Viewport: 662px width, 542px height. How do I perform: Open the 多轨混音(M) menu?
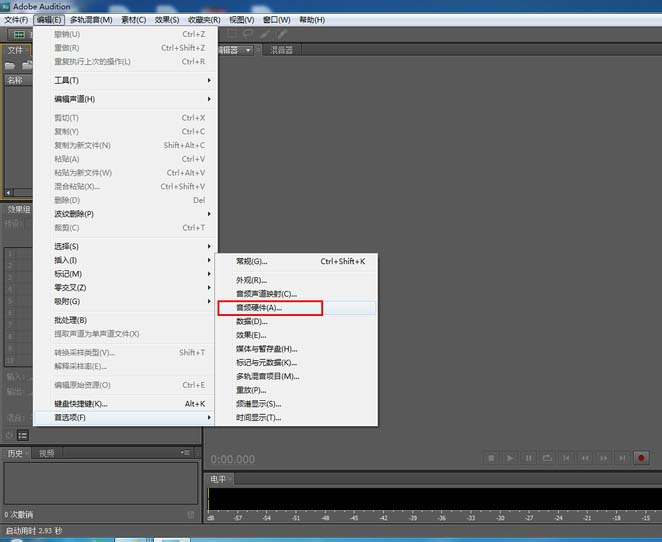point(91,20)
